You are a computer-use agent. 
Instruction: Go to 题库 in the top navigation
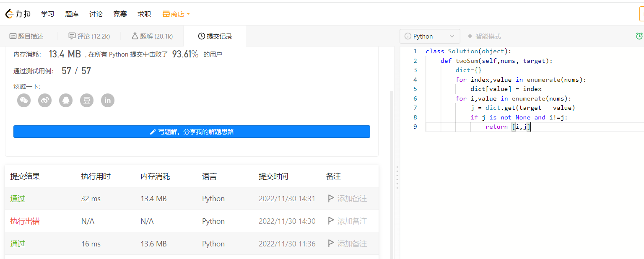pos(72,14)
